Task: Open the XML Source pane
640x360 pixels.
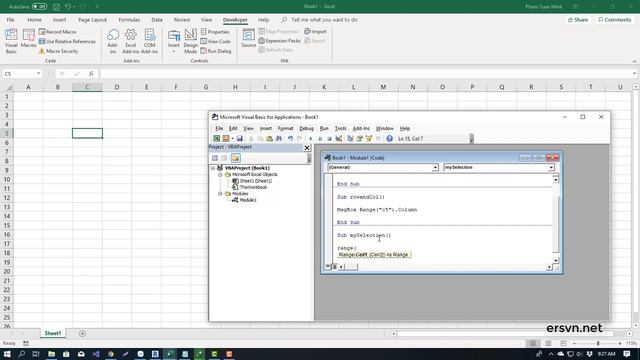Action: pyautogui.click(x=248, y=38)
